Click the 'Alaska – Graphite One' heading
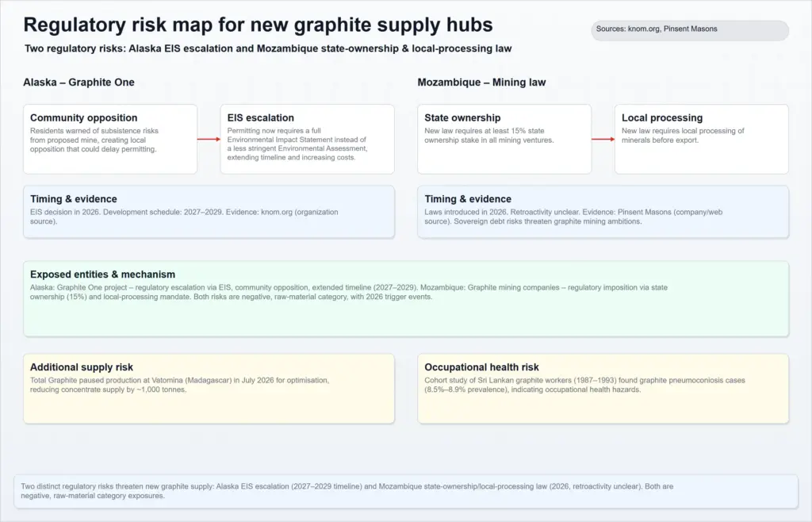 pos(79,83)
